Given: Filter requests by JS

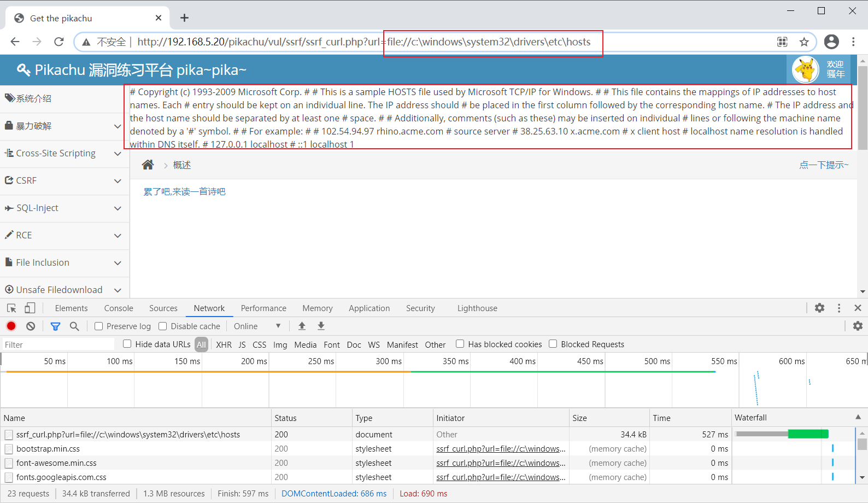Looking at the screenshot, I should (242, 344).
